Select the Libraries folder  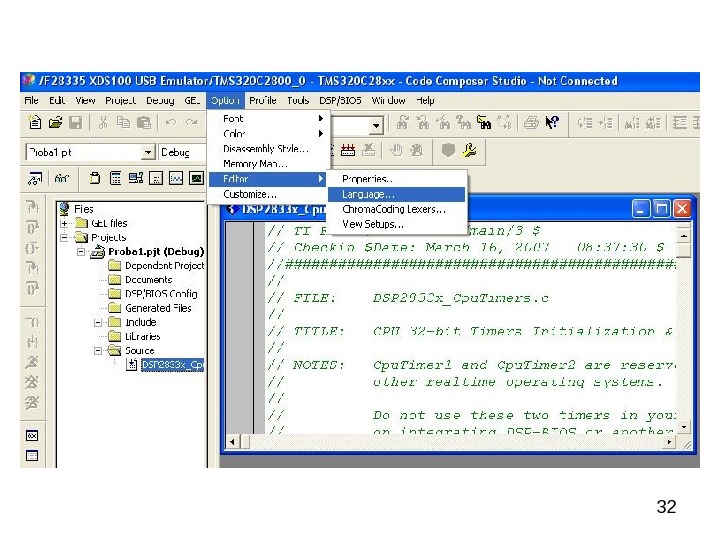pyautogui.click(x=142, y=337)
